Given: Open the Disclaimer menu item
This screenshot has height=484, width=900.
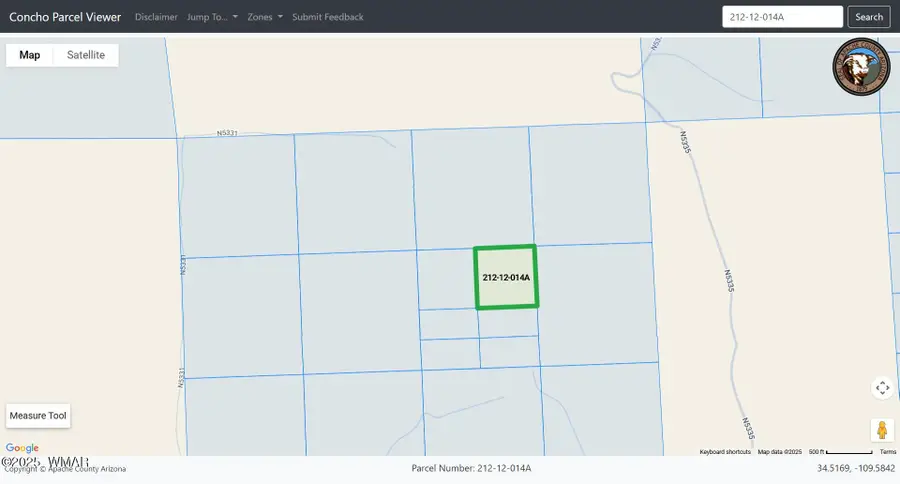Looking at the screenshot, I should (156, 17).
